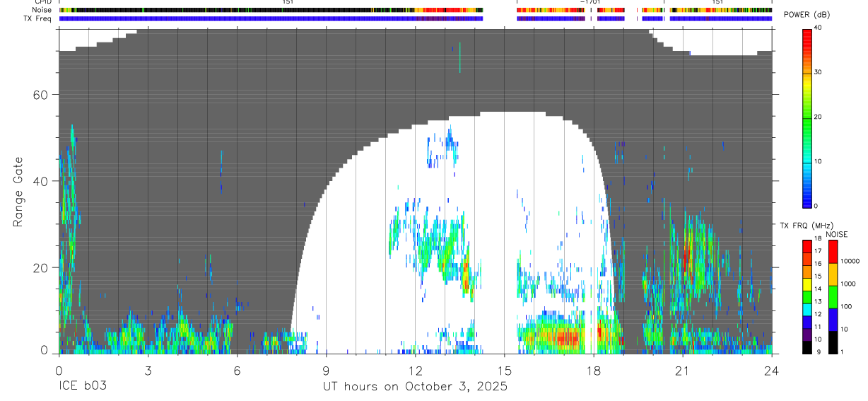Click the '30' label on POWER scale

[819, 73]
